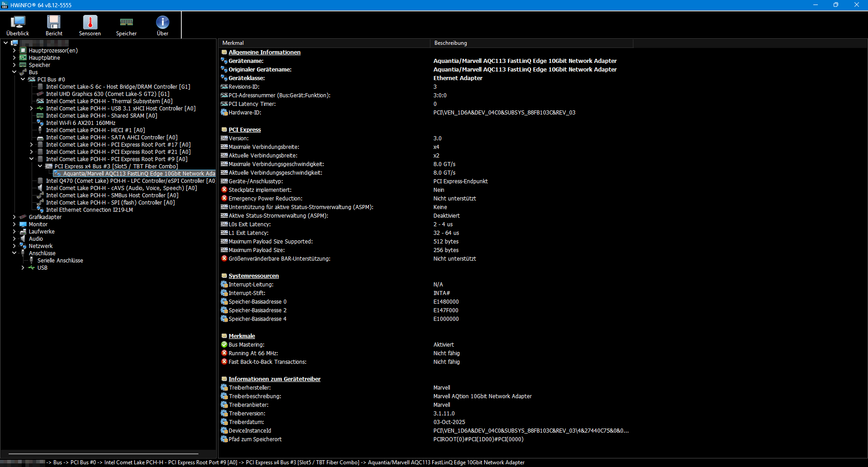Select the Hardware-ID value text
This screenshot has height=467, width=868.
click(x=504, y=113)
